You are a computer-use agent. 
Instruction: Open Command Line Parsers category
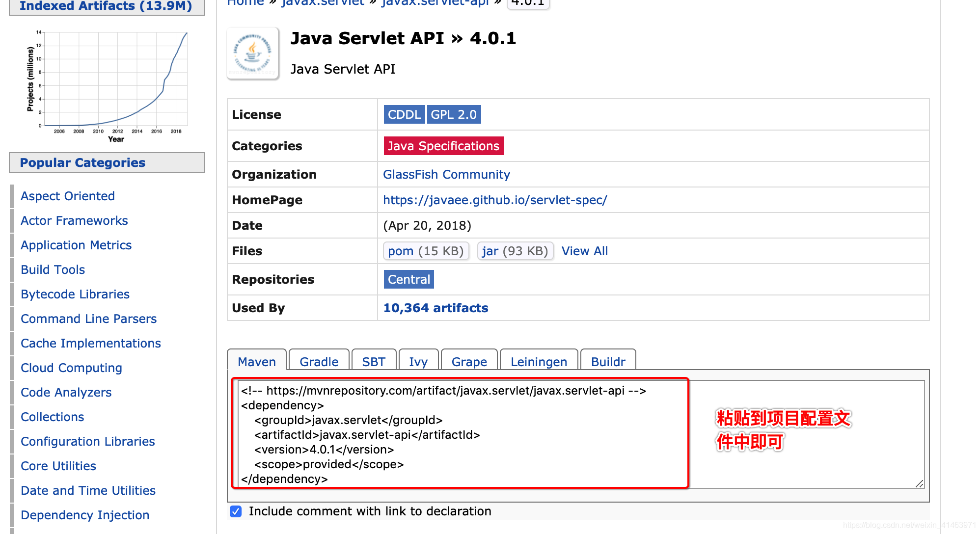89,319
